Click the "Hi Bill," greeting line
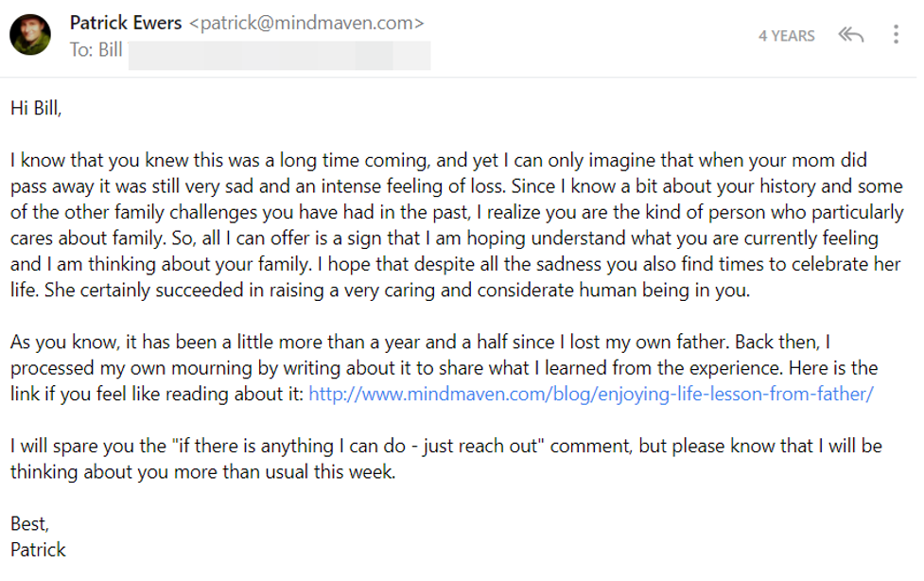The height and width of the screenshot is (581, 924). (36, 109)
